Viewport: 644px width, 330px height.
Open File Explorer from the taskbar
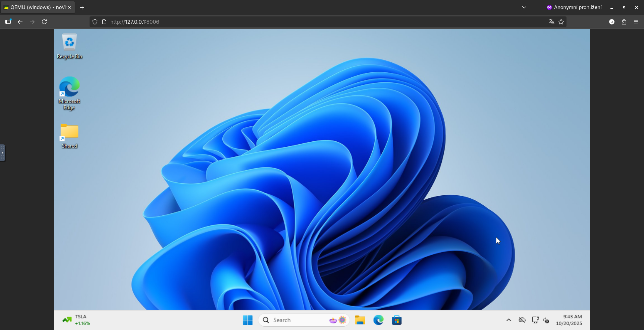pyautogui.click(x=360, y=320)
